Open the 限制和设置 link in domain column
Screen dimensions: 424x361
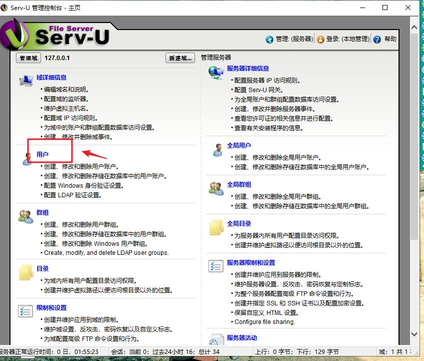pyautogui.click(x=51, y=308)
